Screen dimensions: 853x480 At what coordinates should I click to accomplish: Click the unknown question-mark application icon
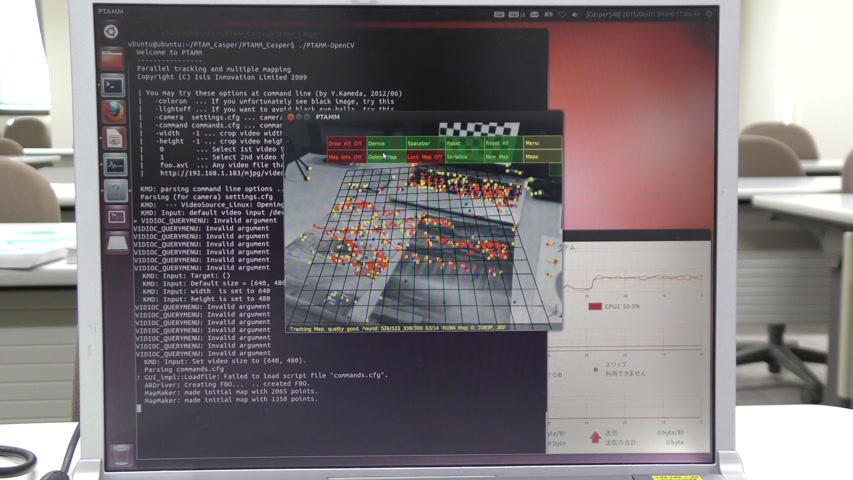pyautogui.click(x=116, y=191)
